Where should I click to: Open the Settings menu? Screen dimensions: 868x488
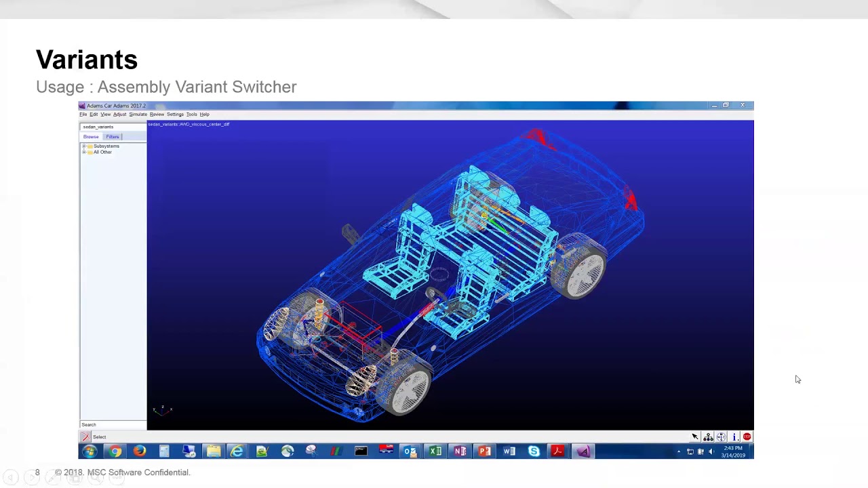[175, 115]
